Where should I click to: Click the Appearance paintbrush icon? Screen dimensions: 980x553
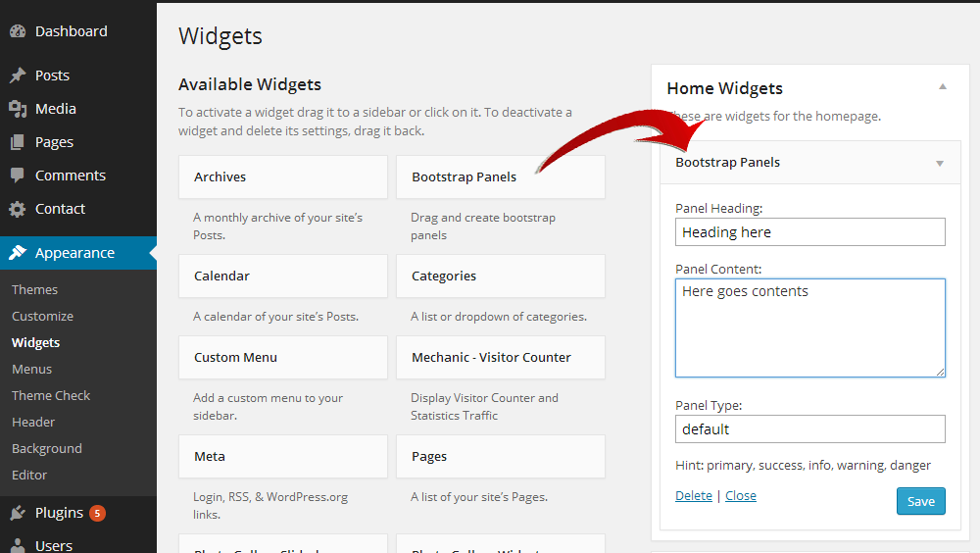(18, 253)
